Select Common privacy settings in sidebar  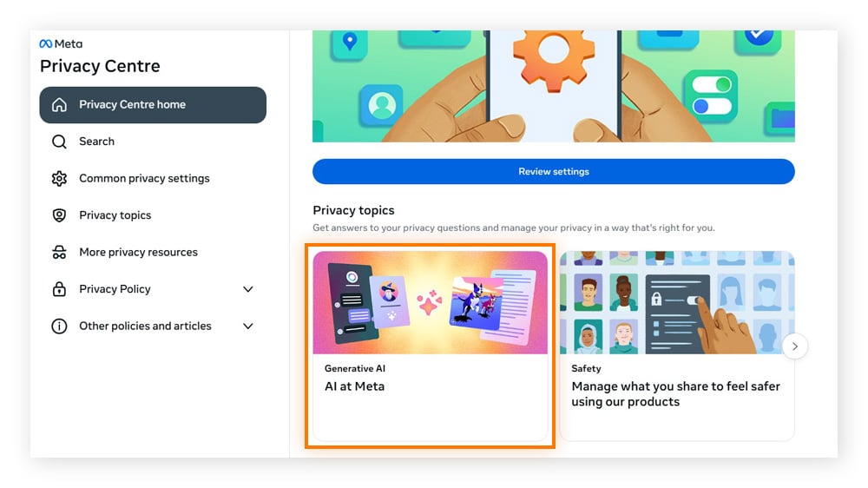[x=144, y=178]
